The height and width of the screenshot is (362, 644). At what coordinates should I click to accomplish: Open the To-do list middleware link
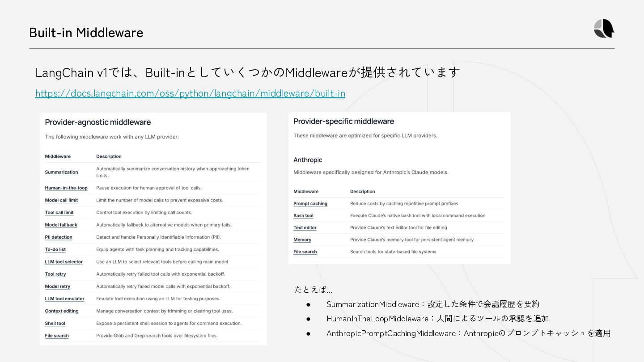55,249
